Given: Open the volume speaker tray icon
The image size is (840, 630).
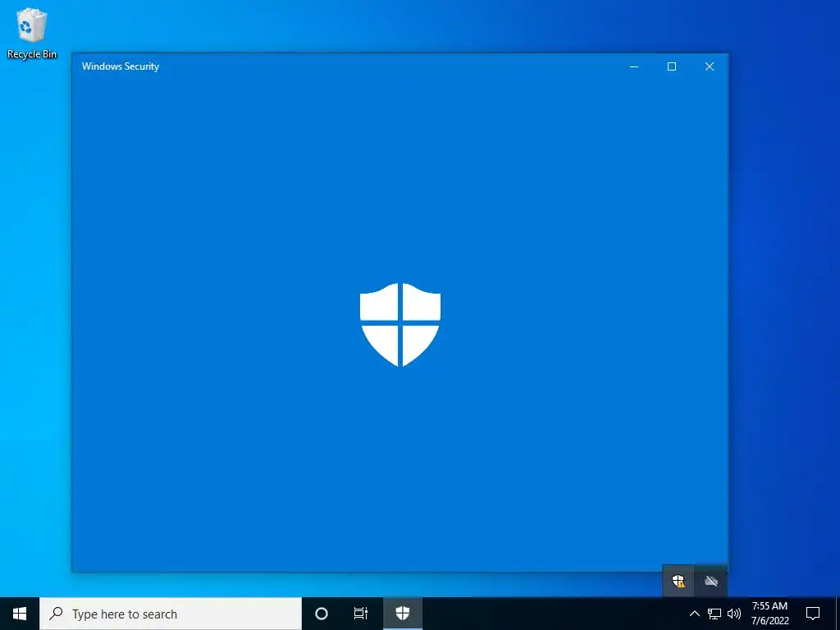Looking at the screenshot, I should (x=734, y=614).
